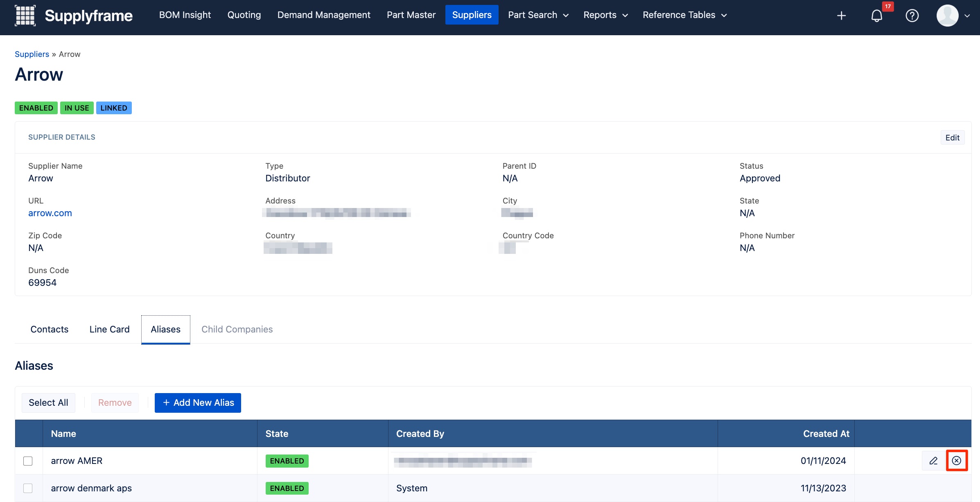The width and height of the screenshot is (980, 502).
Task: Click the red 17 notification count badge
Action: 888,7
